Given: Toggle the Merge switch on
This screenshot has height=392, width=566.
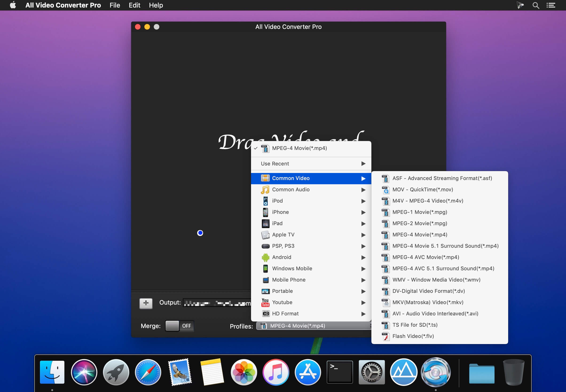Looking at the screenshot, I should pos(179,326).
